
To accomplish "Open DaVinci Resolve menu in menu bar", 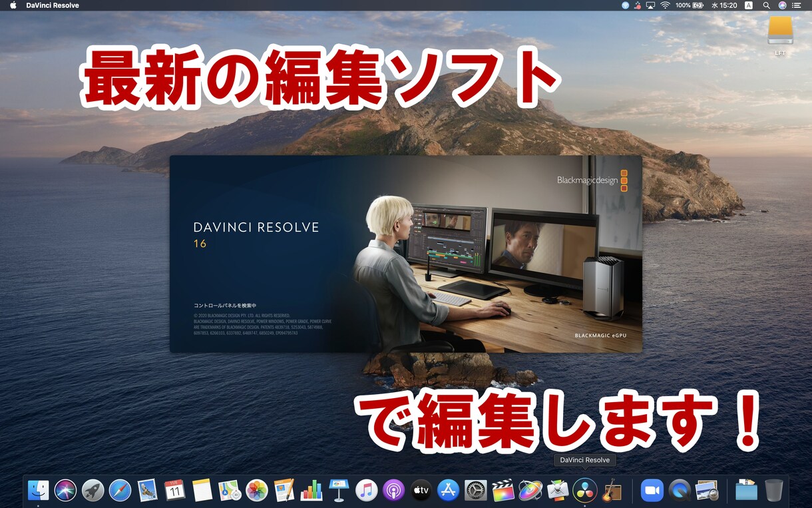I will pyautogui.click(x=53, y=5).
